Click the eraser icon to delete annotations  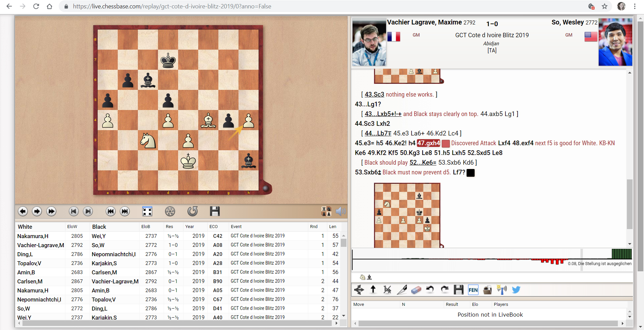[x=416, y=290]
